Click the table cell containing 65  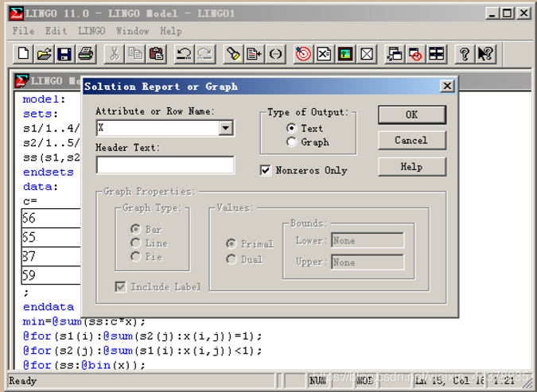(51, 237)
